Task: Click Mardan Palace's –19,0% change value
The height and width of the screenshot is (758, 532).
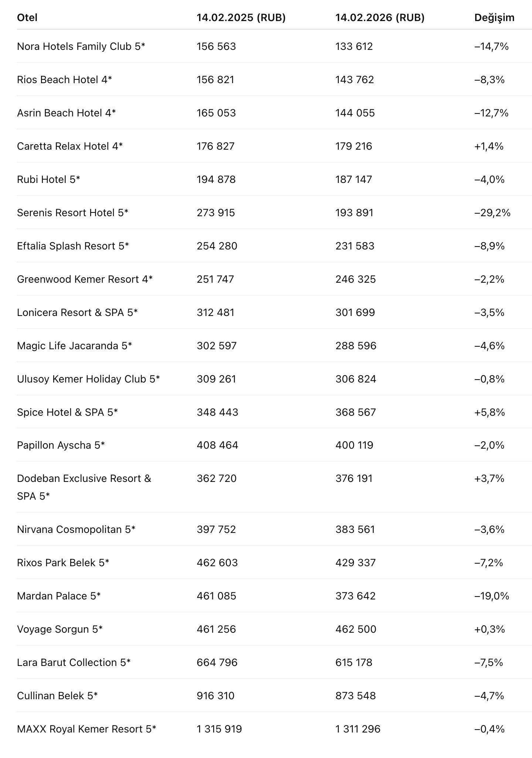Action: [x=492, y=596]
